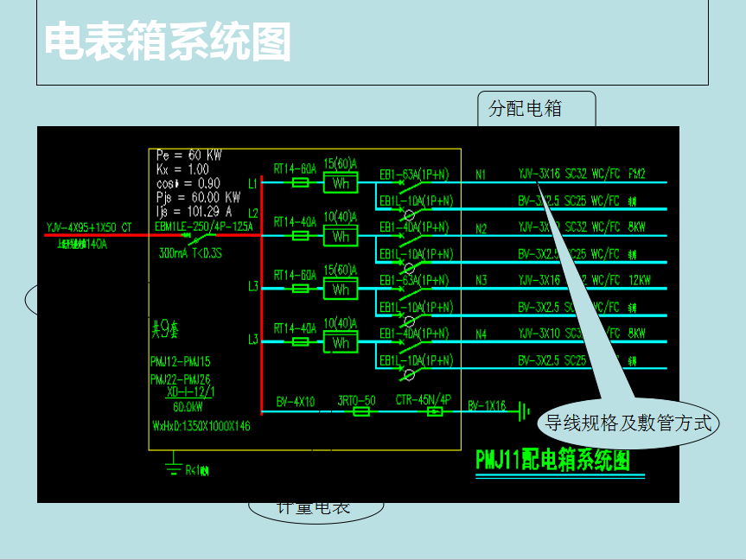Viewport: 746px width, 560px height.
Task: Click the incoming cable label YJV-4X95+1X50 CT
Action: tap(89, 227)
